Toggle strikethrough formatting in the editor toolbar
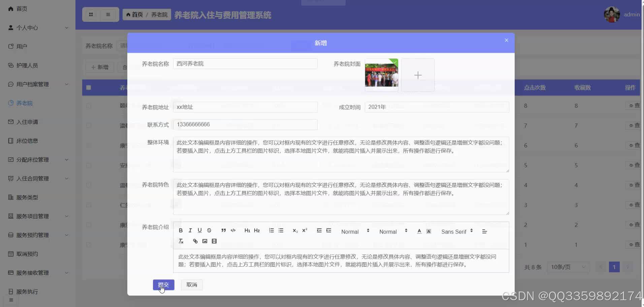Image resolution: width=644 pixels, height=307 pixels. tap(209, 231)
